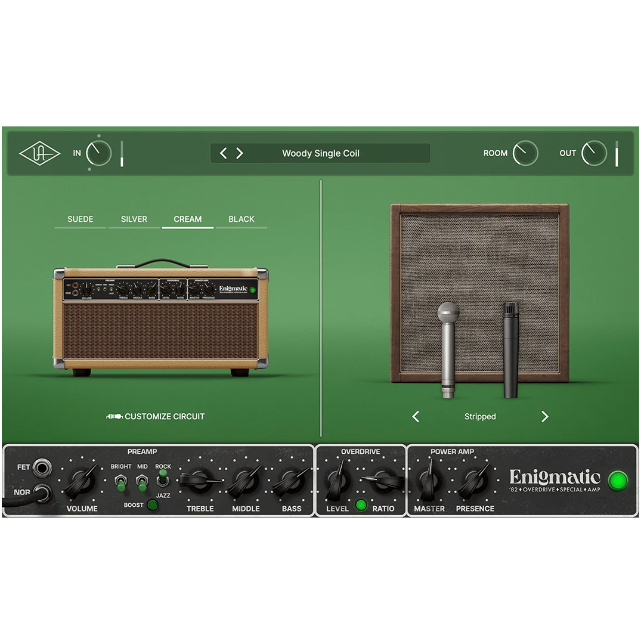This screenshot has width=644, height=644.
Task: Click the PRESENCE knob on power amp
Action: (475, 481)
